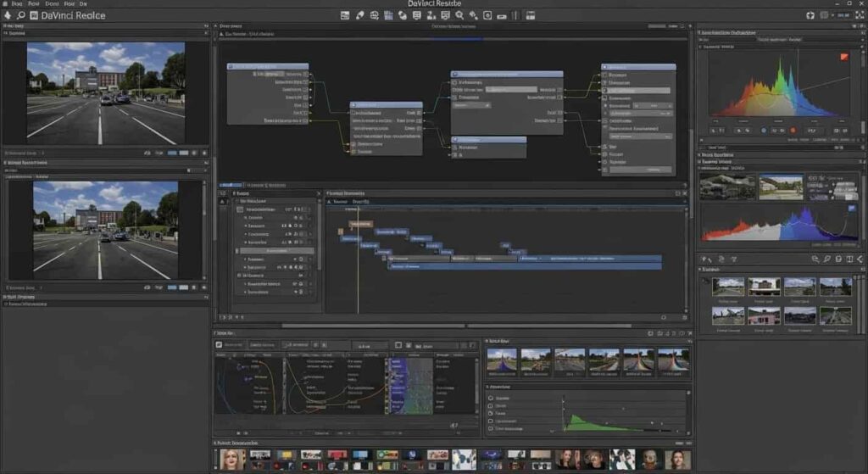Screen dimensions: 868x474
Task: Select the first clip thumbnail above the green graph
Action: coord(502,360)
